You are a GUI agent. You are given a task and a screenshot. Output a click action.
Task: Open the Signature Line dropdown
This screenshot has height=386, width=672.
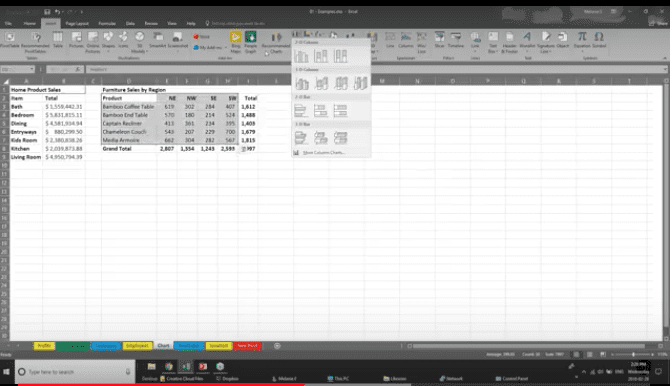pos(546,42)
